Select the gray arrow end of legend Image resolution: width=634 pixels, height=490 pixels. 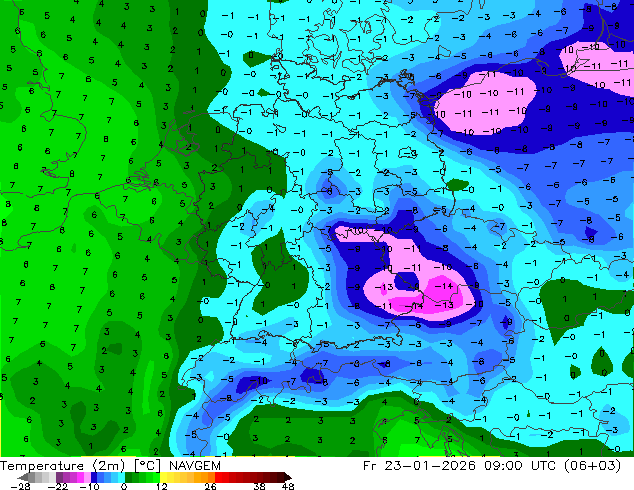22,477
